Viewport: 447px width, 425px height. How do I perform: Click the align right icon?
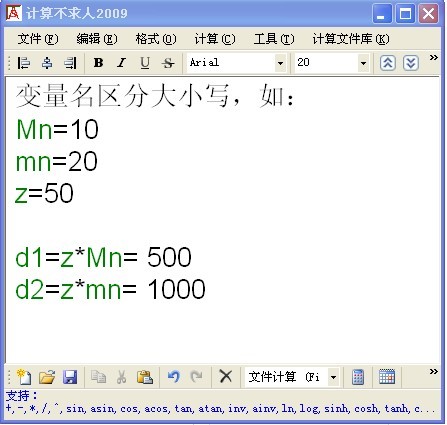tap(70, 63)
